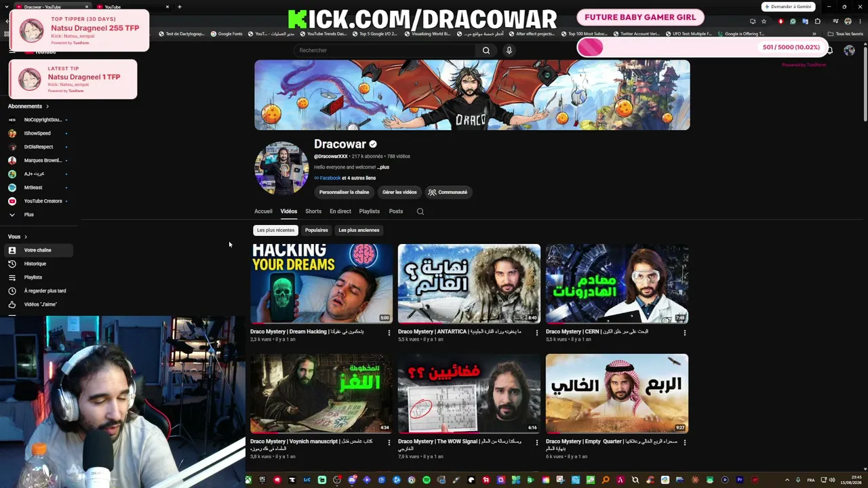Click Demander à Gemini button
The image size is (868, 488).
pos(789,7)
